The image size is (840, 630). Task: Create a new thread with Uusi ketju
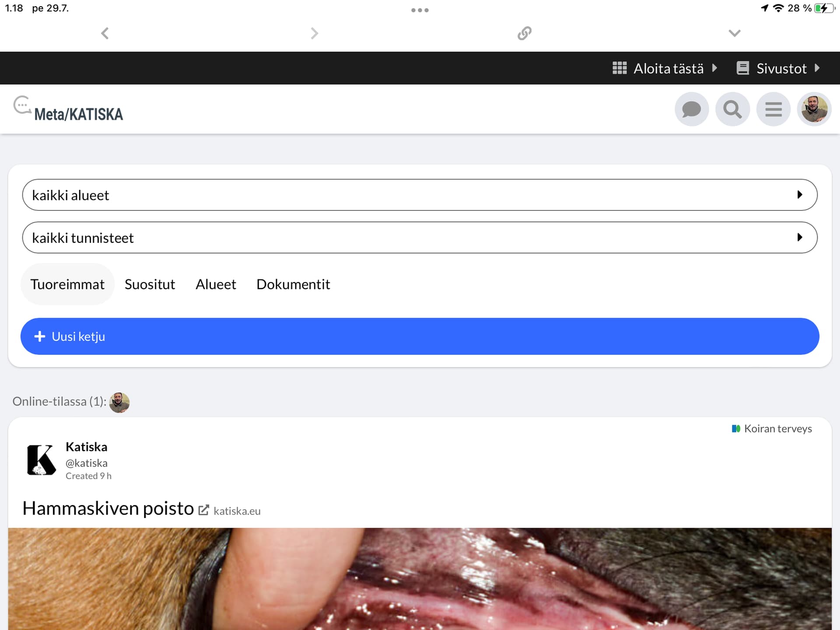click(420, 336)
